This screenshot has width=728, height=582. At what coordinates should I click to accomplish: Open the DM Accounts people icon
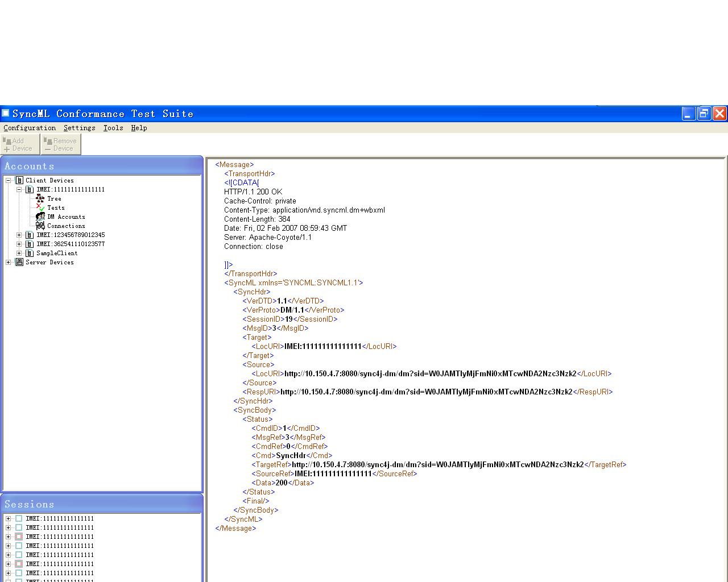pos(40,217)
